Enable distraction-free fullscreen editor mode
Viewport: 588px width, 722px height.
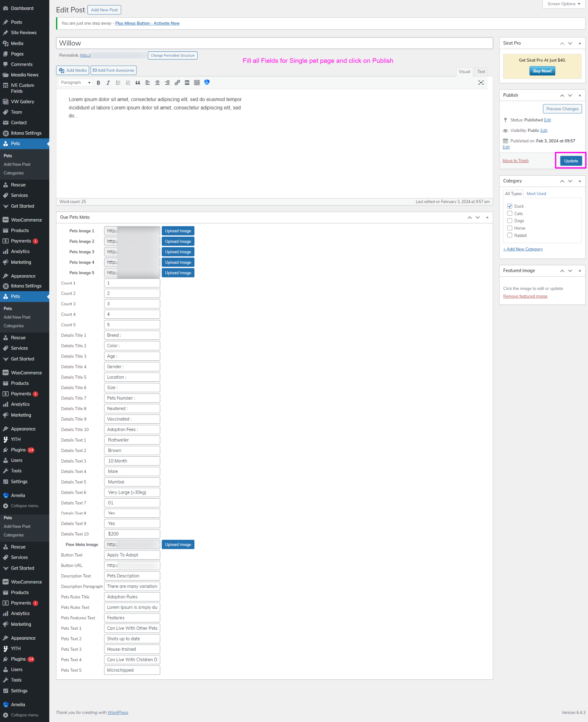coord(481,83)
